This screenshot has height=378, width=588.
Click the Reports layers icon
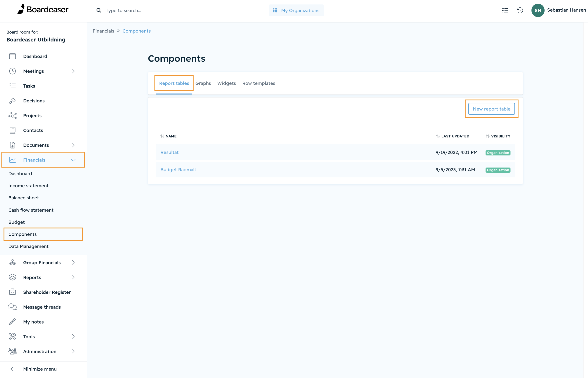pos(12,277)
